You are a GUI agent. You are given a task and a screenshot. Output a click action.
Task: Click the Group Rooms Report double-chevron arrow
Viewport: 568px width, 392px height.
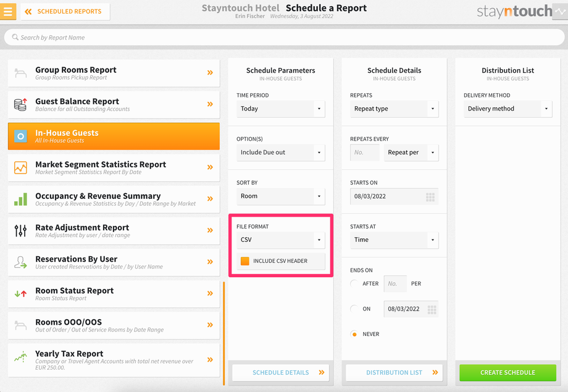(210, 73)
